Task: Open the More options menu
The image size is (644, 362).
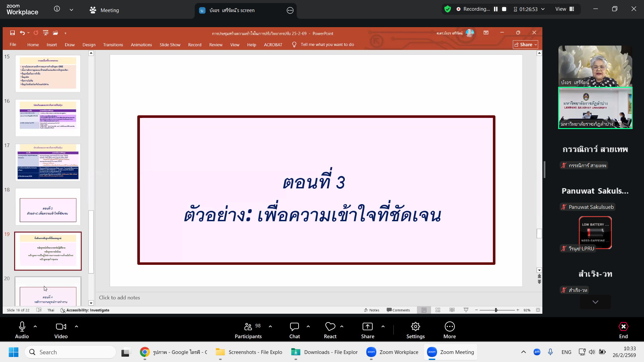Action: coord(449,330)
